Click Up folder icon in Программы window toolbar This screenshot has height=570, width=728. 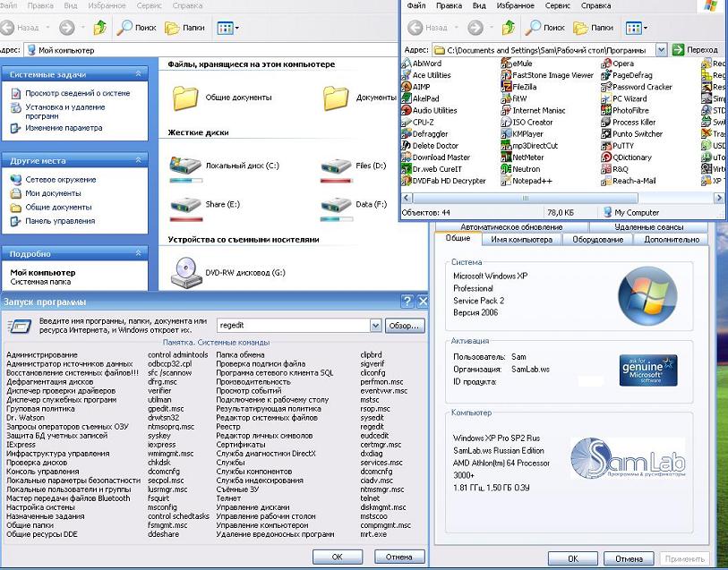[509, 28]
